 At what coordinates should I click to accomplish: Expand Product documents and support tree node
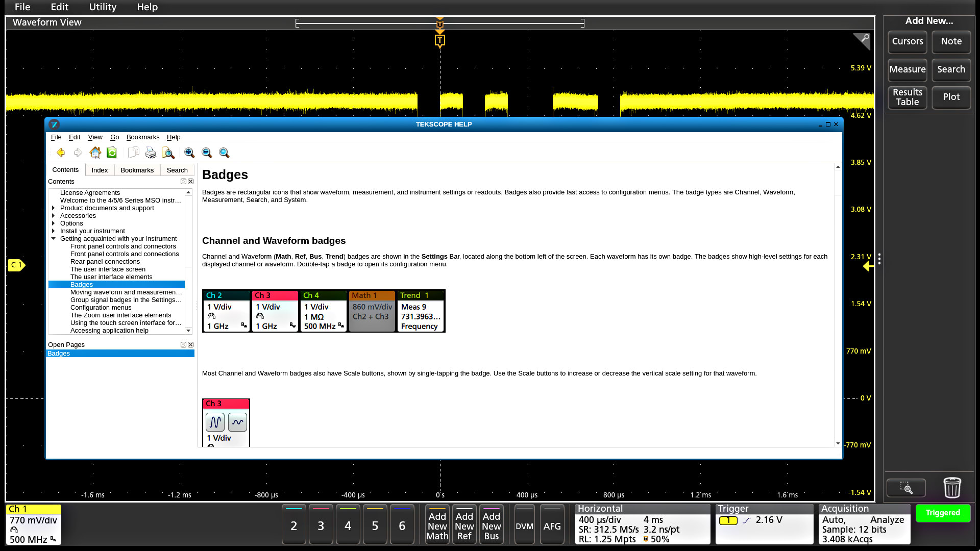53,208
